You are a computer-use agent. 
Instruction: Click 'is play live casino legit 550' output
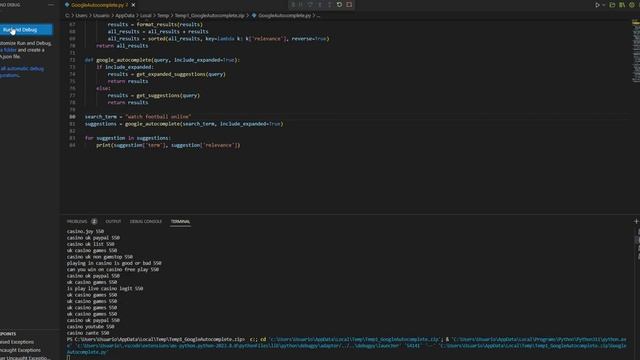pos(105,289)
